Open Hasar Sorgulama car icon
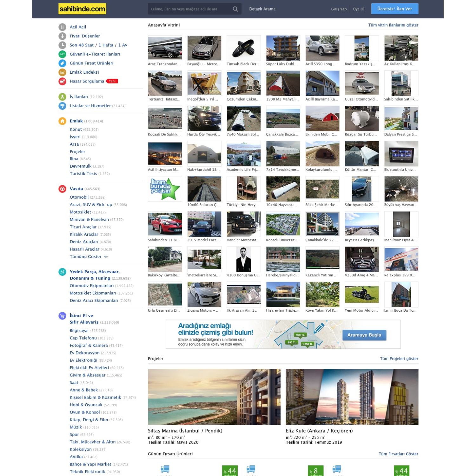 pos(62,81)
